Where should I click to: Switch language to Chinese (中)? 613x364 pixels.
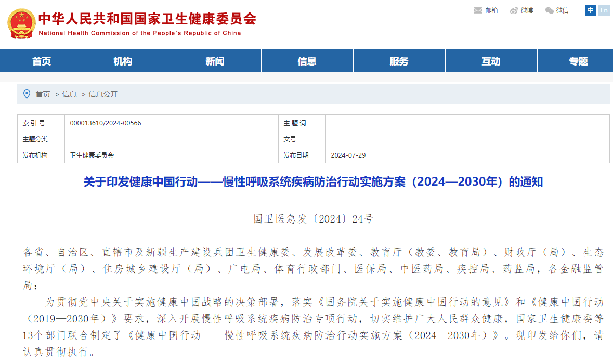[x=590, y=10]
